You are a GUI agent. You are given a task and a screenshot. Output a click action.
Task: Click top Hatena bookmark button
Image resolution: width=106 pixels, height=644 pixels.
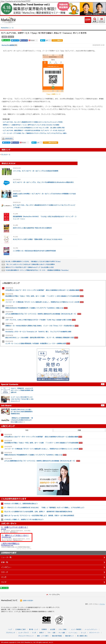click(x=43, y=40)
